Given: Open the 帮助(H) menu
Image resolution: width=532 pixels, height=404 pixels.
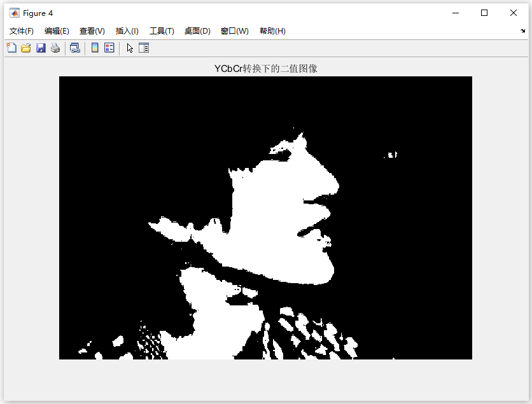Looking at the screenshot, I should [x=272, y=31].
